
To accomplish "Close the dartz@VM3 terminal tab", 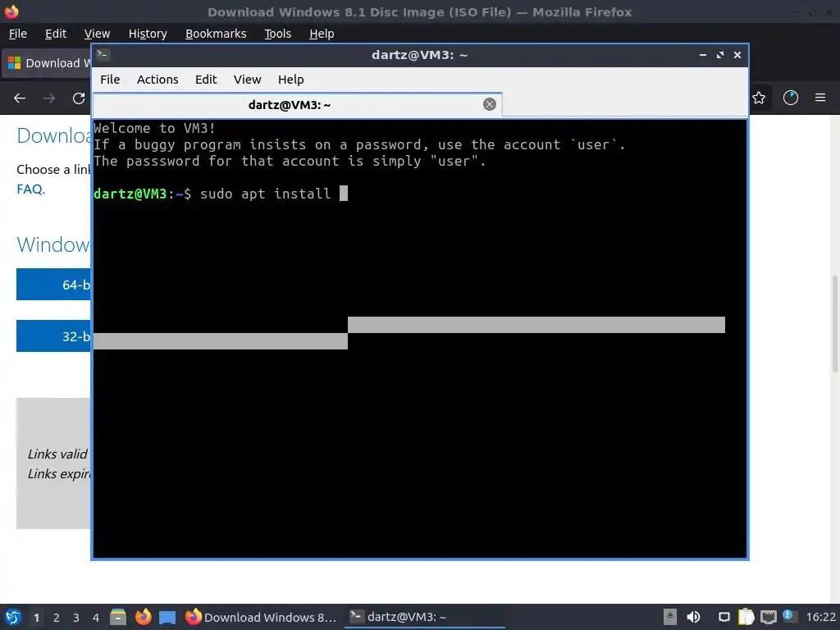I will click(489, 104).
